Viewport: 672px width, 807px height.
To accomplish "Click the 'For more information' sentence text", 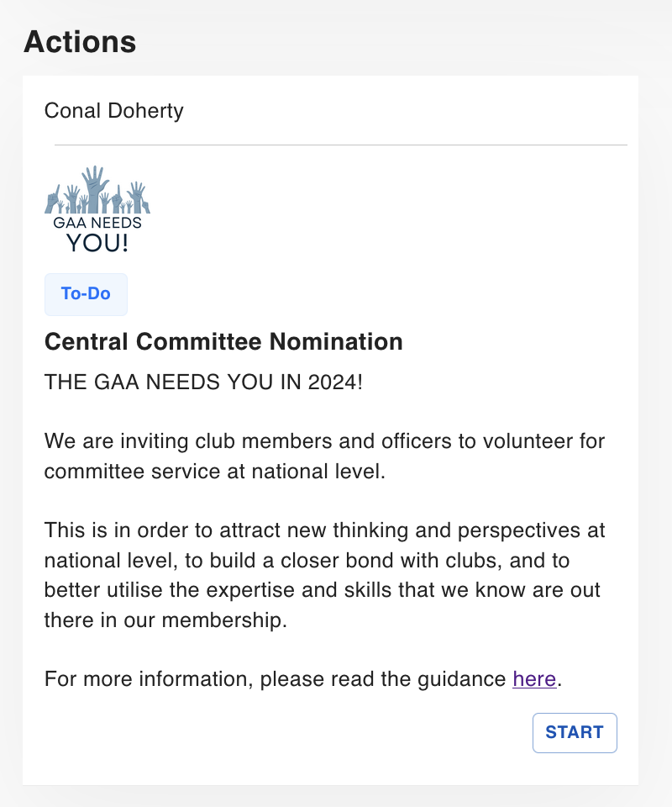I will pyautogui.click(x=275, y=679).
